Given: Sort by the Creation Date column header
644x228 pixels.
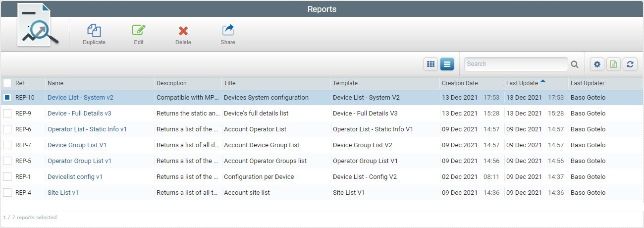Looking at the screenshot, I should [460, 83].
